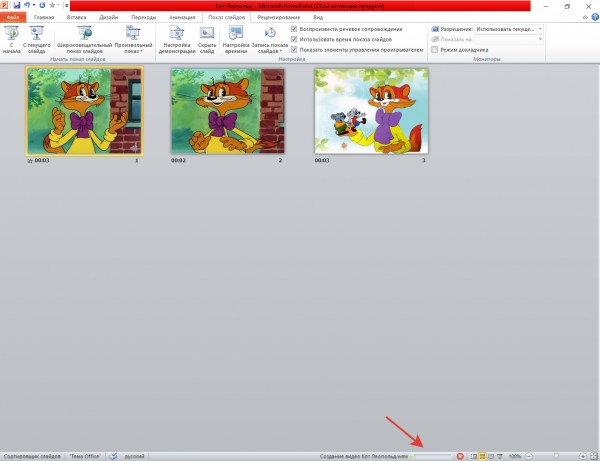Open Help via blue question mark icon

point(595,17)
